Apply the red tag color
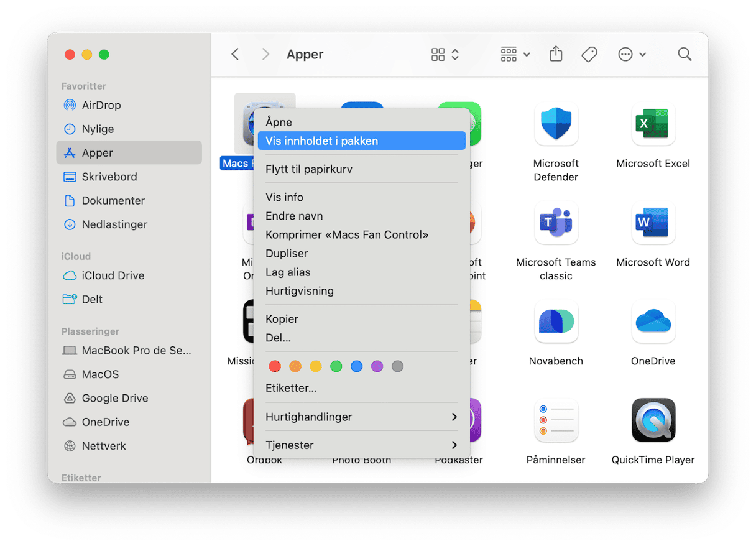 tap(275, 366)
